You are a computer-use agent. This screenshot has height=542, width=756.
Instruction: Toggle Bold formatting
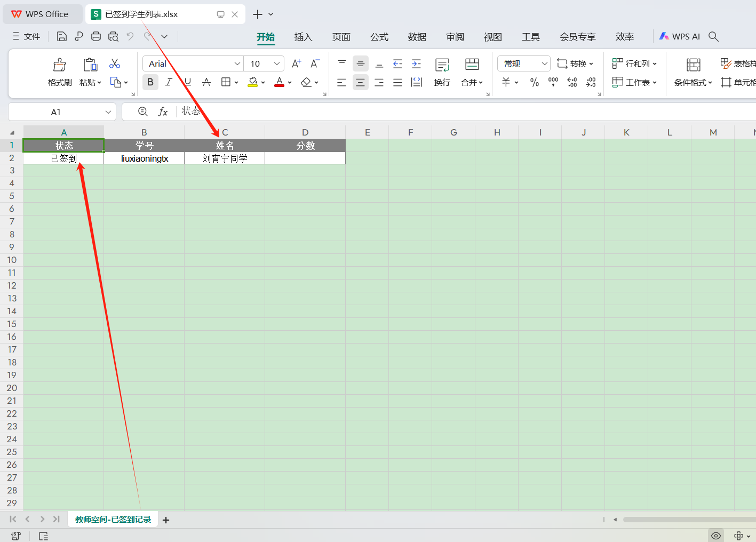[x=150, y=82]
